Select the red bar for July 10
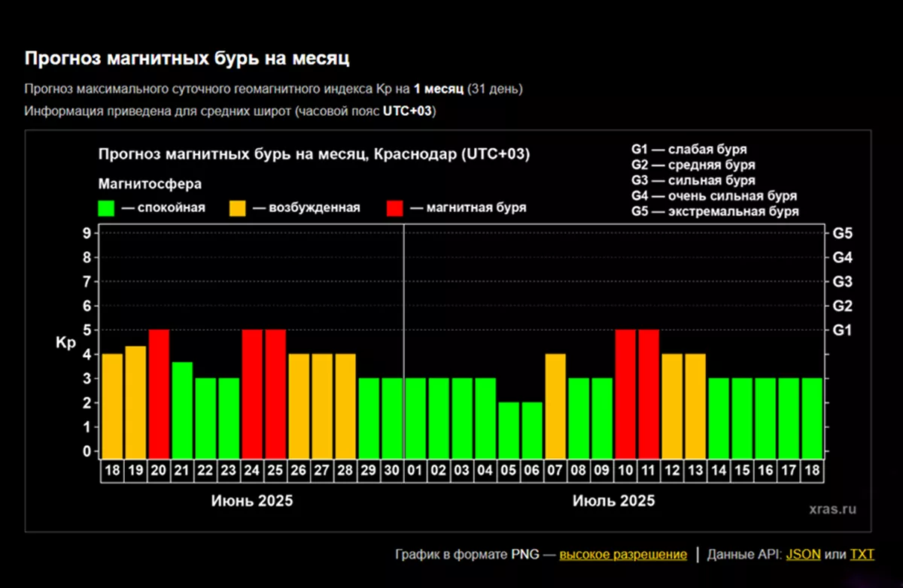Viewport: 903px width, 588px height. click(x=626, y=393)
